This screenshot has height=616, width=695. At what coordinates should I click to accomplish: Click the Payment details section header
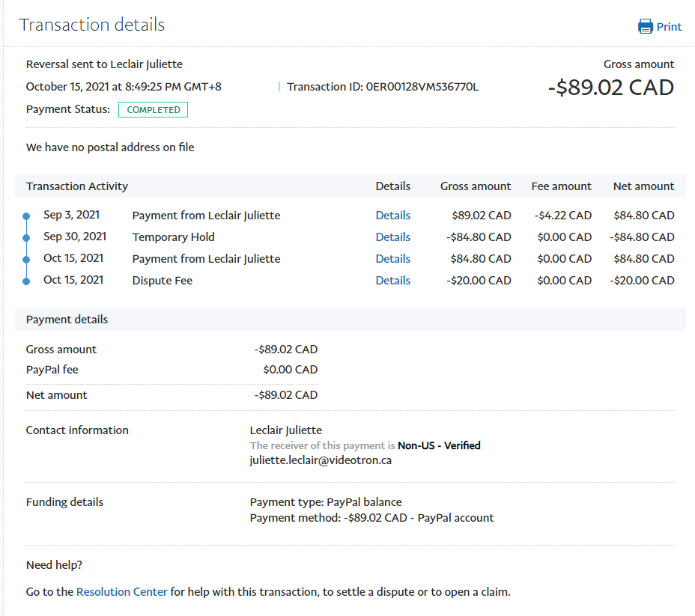67,320
